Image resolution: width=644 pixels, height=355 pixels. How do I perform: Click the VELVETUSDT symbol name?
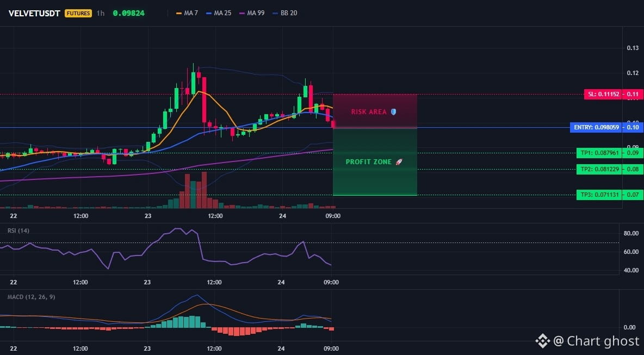click(x=34, y=13)
